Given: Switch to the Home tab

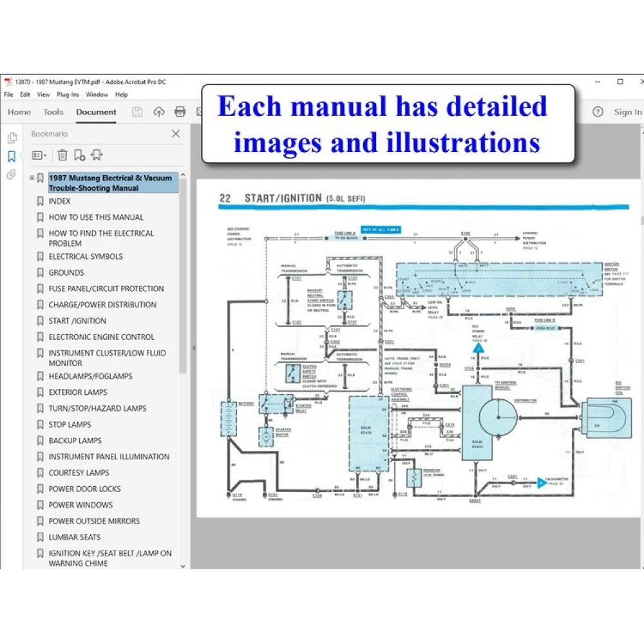Looking at the screenshot, I should [x=19, y=111].
